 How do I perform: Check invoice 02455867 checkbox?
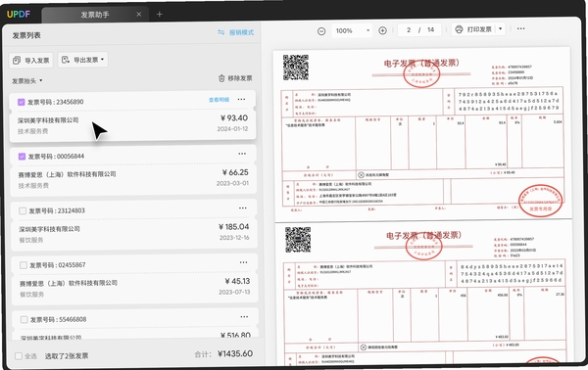[x=24, y=265]
